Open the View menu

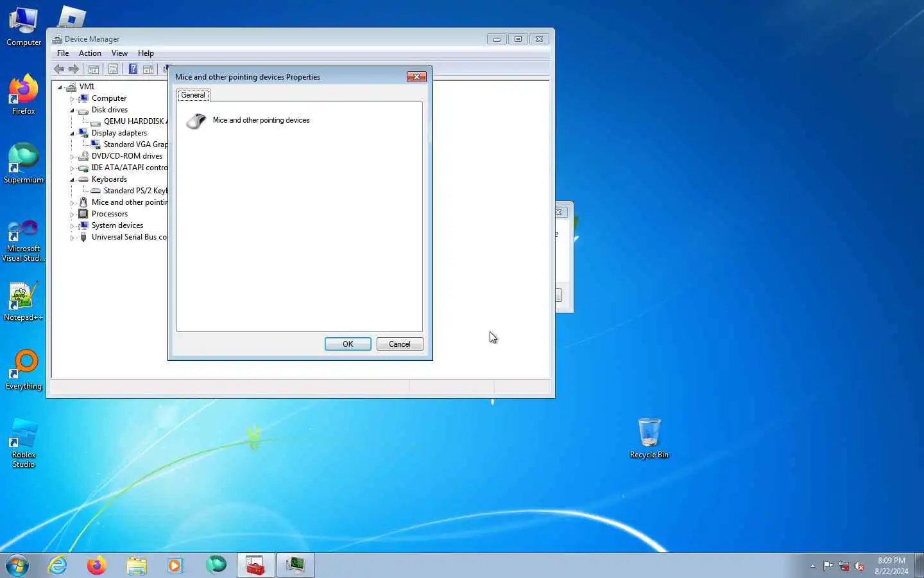pyautogui.click(x=119, y=53)
